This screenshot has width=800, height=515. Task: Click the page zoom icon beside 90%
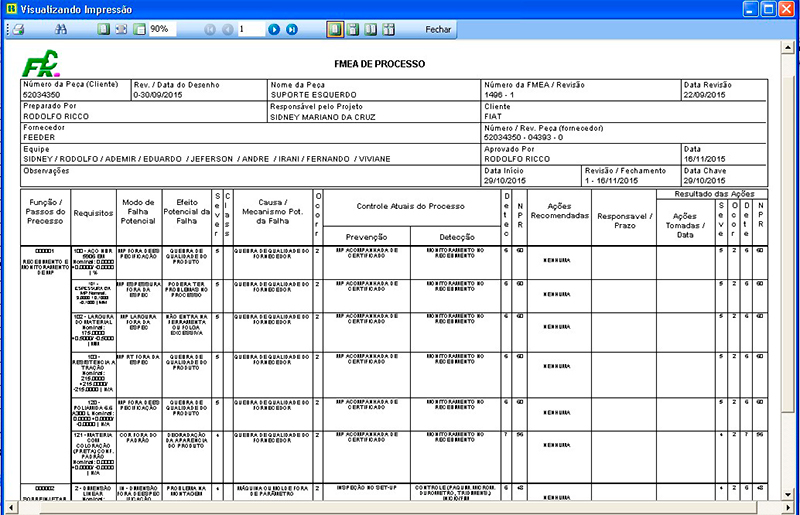click(x=139, y=30)
